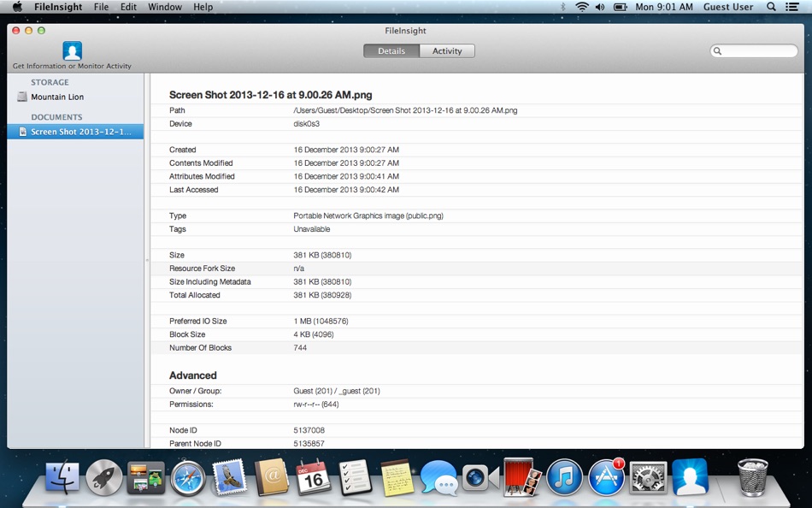Open Reminders from the Dock
Image resolution: width=812 pixels, height=508 pixels.
pos(356,477)
